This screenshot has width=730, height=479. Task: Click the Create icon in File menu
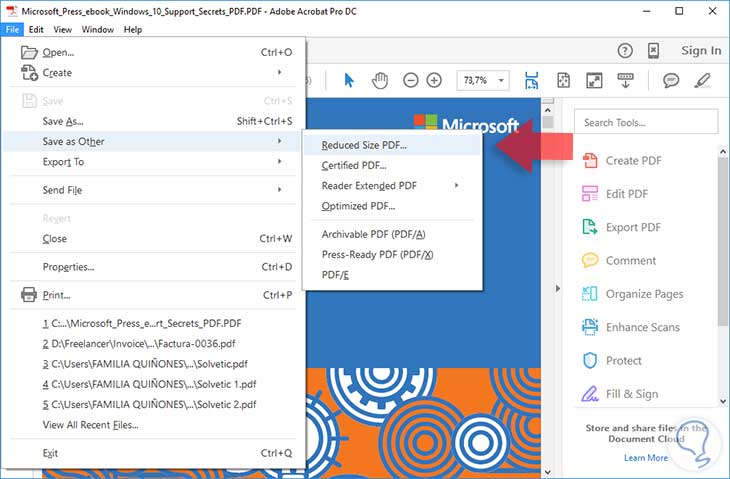pyautogui.click(x=29, y=73)
